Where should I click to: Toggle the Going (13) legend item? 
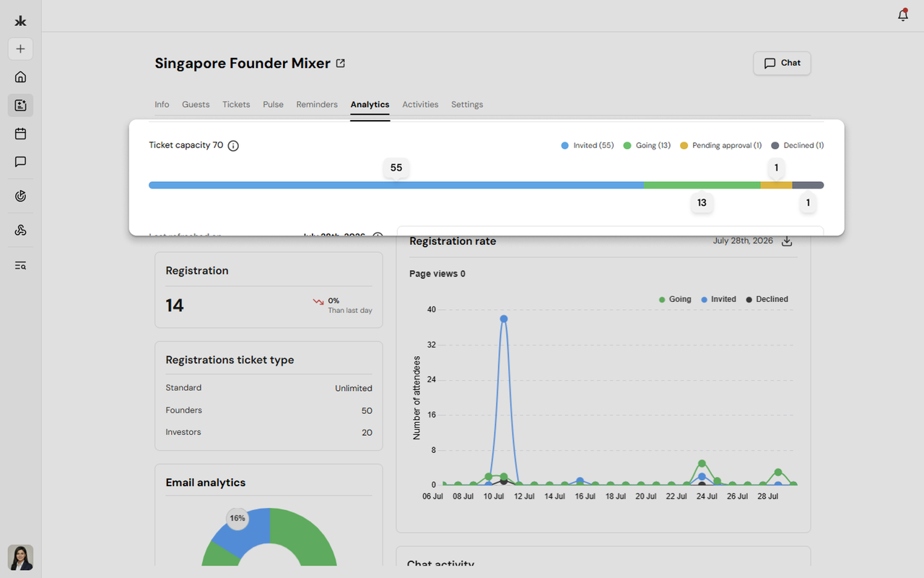(x=647, y=145)
